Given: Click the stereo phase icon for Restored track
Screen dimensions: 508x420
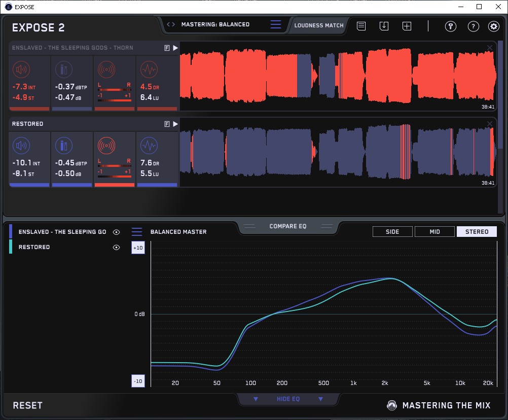Looking at the screenshot, I should click(x=106, y=146).
